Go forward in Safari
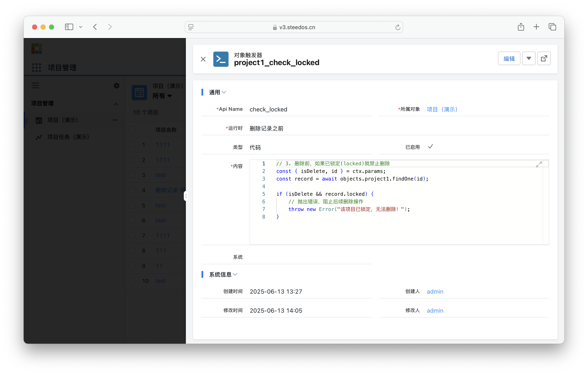588x375 pixels. [110, 27]
